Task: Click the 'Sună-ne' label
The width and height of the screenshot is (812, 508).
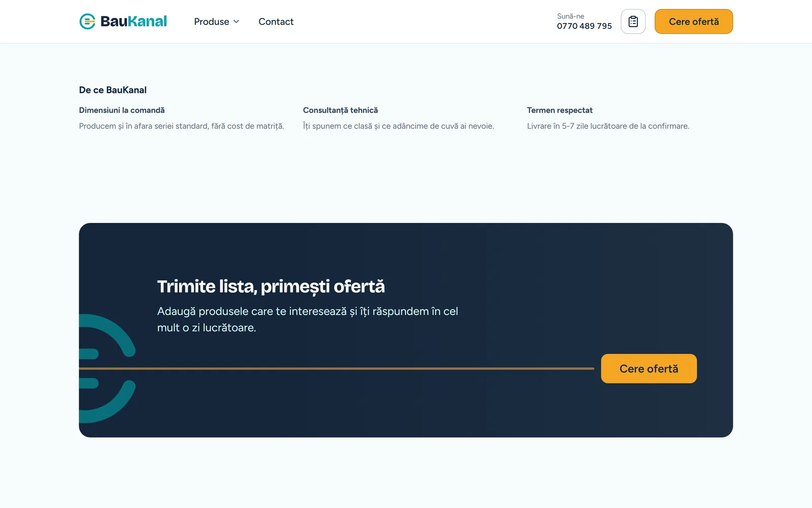Action: [570, 16]
